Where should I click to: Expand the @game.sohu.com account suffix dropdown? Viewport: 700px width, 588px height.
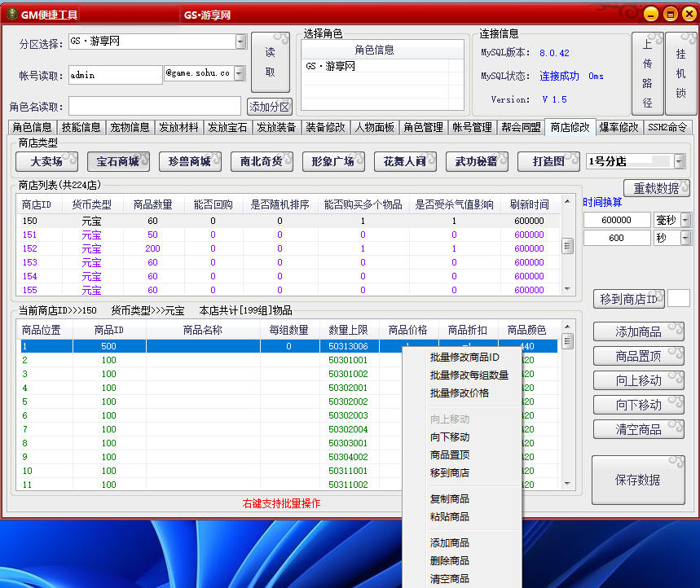pos(239,74)
